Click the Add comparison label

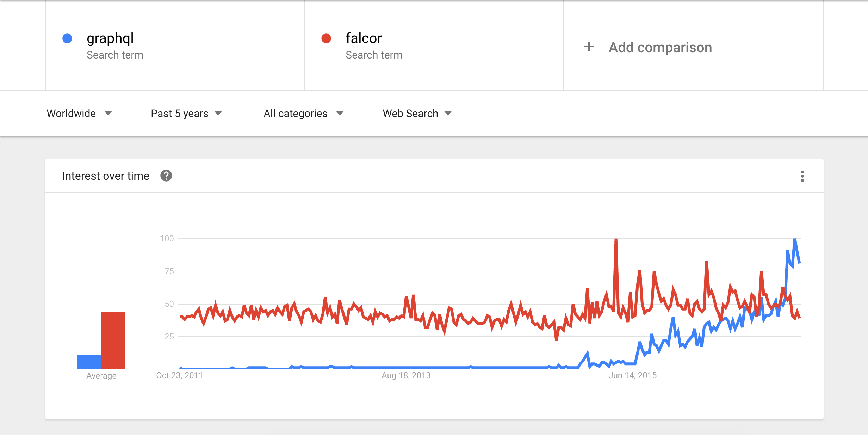660,47
